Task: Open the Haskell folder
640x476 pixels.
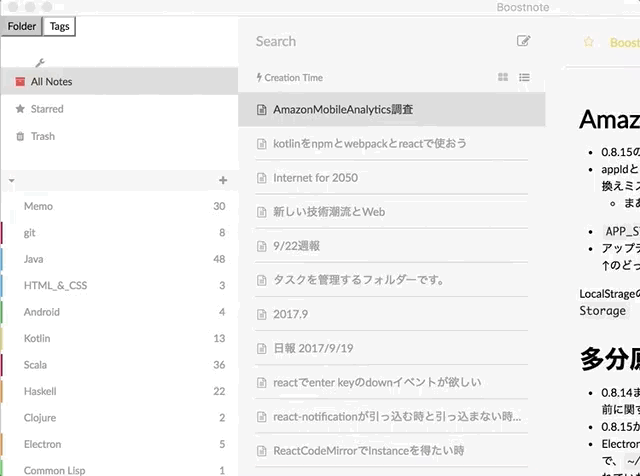Action: point(119,391)
